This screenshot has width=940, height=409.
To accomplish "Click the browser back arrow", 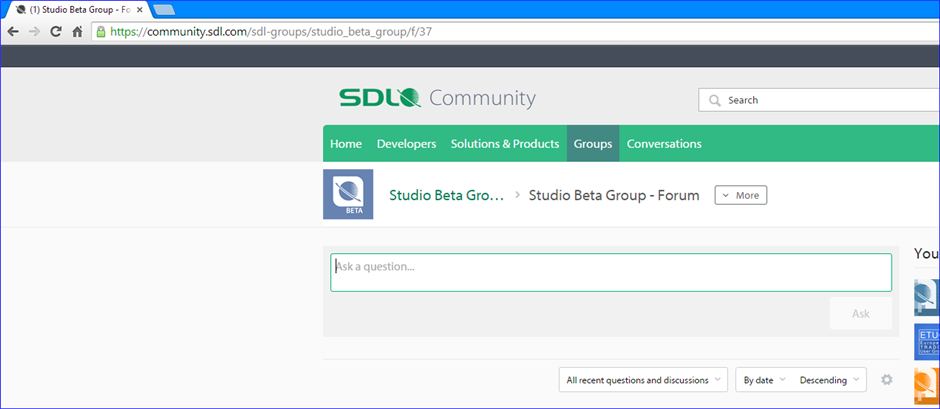I will (13, 31).
